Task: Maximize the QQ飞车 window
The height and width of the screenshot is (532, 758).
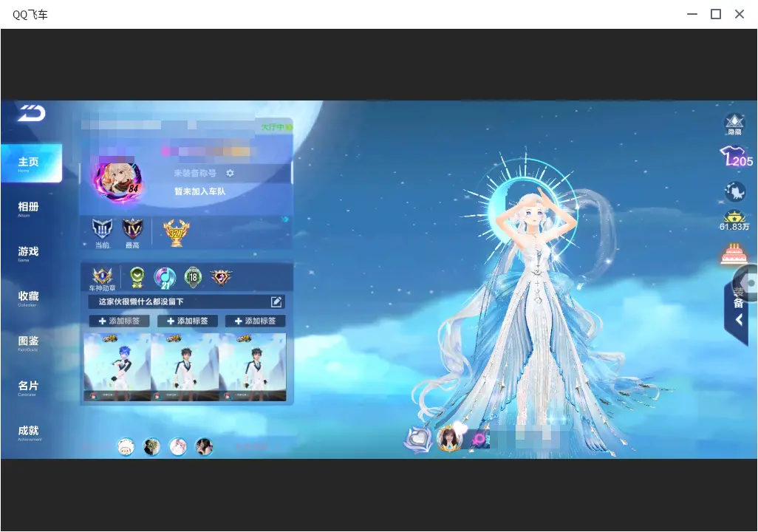Action: point(716,15)
